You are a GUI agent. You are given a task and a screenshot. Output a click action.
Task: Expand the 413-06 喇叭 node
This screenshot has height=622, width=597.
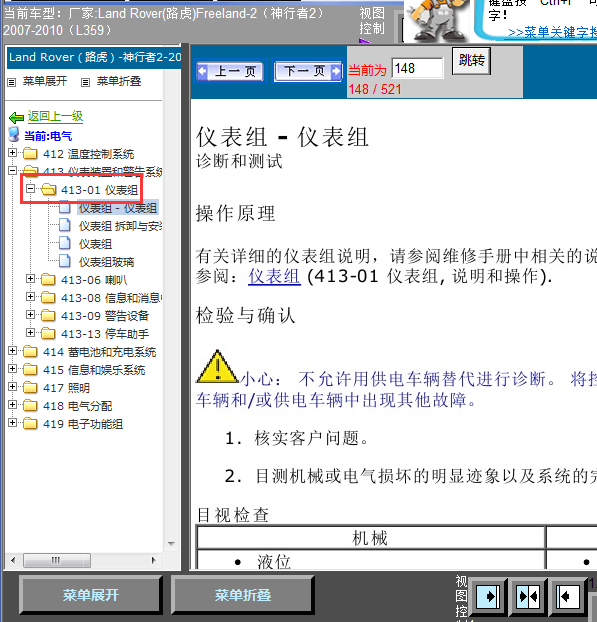(x=31, y=278)
